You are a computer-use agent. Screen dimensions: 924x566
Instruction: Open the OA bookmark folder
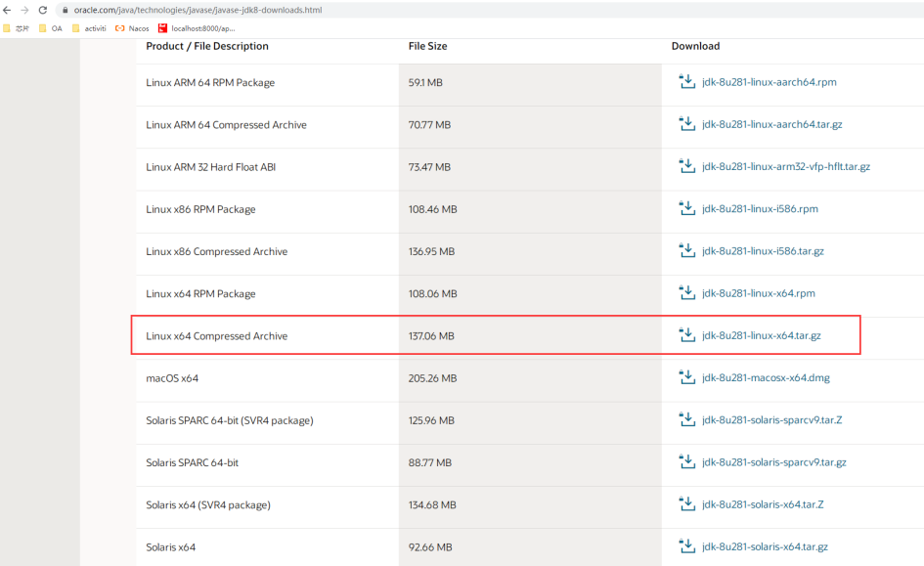51,28
